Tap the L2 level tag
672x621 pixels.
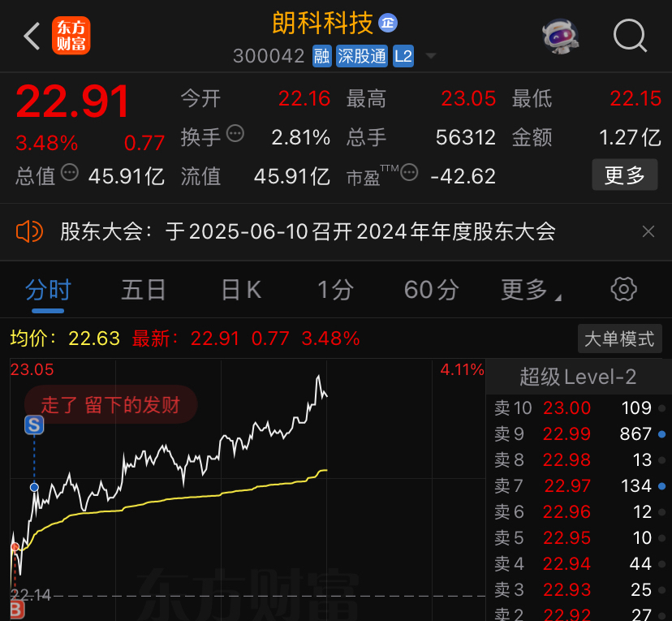click(x=403, y=56)
